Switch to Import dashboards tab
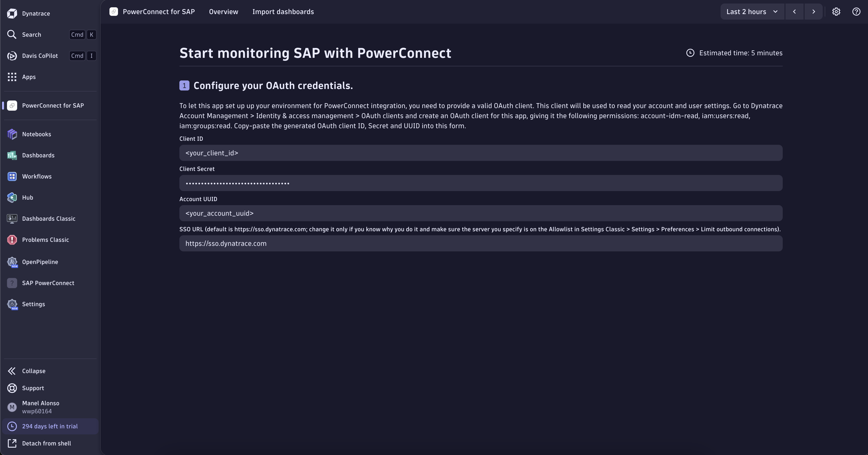The image size is (868, 455). click(x=283, y=12)
